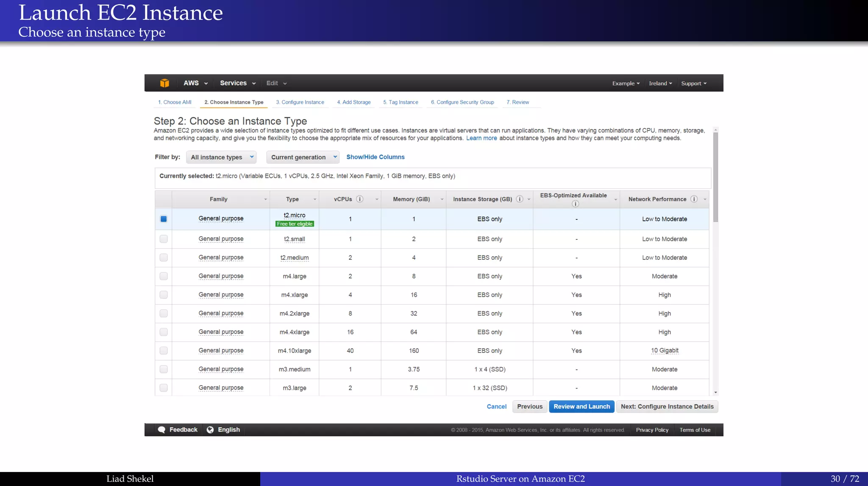The width and height of the screenshot is (868, 486).
Task: Uncheck the selected t2.micro row checkbox
Action: click(x=164, y=219)
